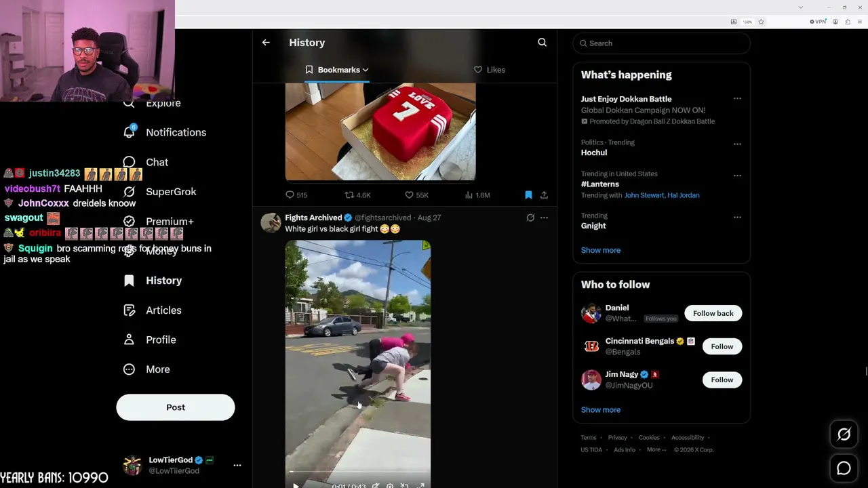Open the Cincinnati Bengals profile avatar
This screenshot has height=488, width=868.
point(591,346)
